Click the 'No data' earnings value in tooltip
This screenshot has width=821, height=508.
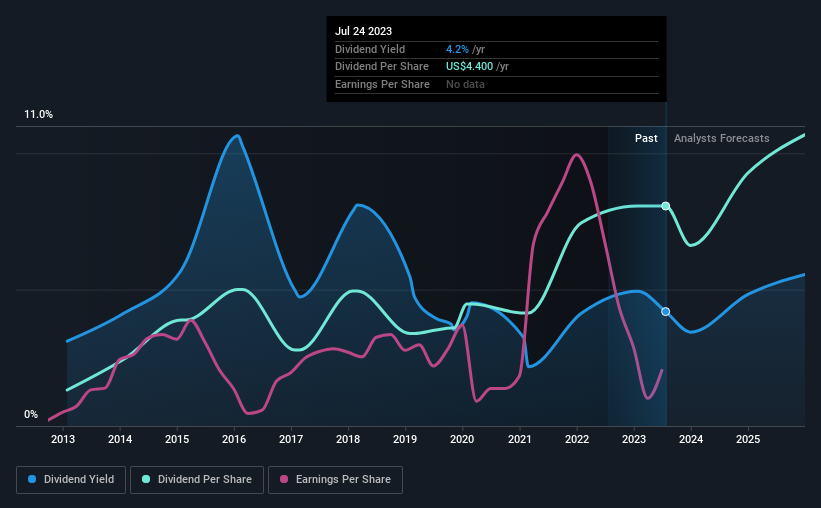[468, 84]
